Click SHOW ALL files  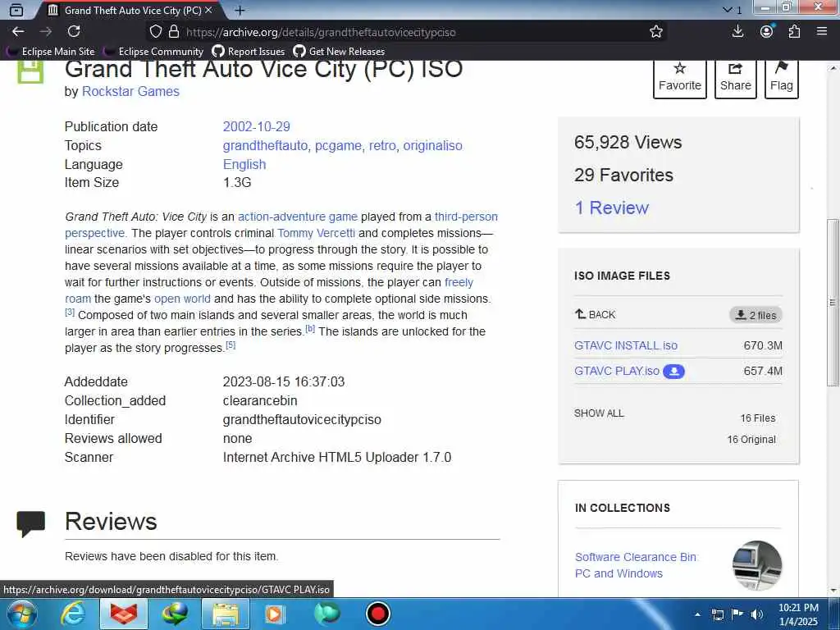[x=599, y=413]
